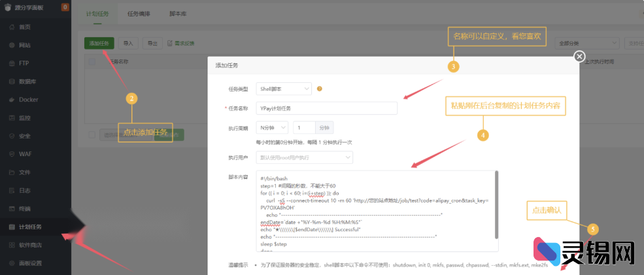The width and height of the screenshot is (644, 275).
Task: Open the Docker sidebar item
Action: coord(28,100)
